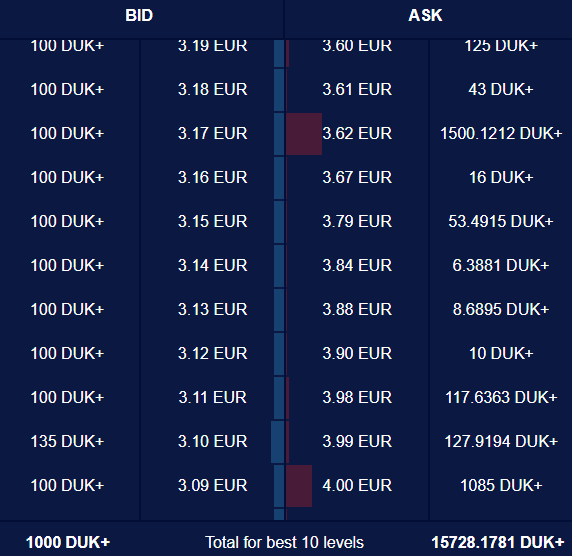
Task: Select the 3.09 EUR bid price
Action: click(x=212, y=486)
